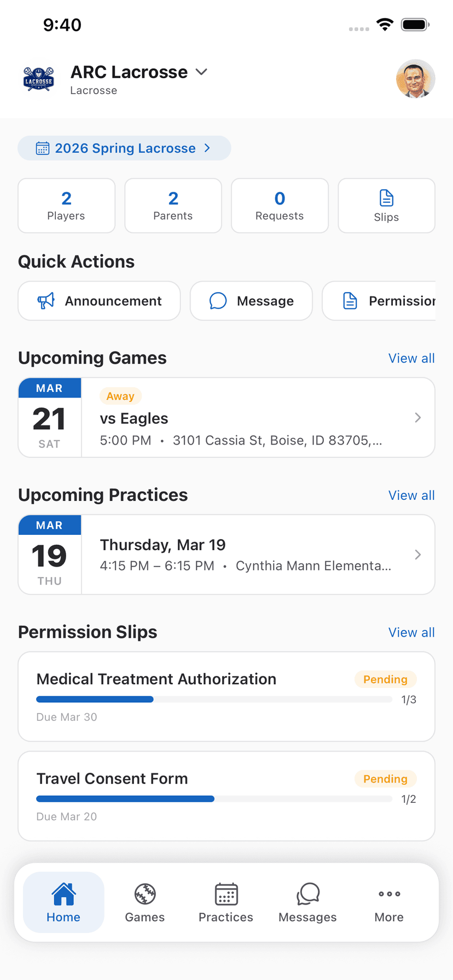The width and height of the screenshot is (453, 980).
Task: Open the 2 Players stat card
Action: tap(66, 206)
